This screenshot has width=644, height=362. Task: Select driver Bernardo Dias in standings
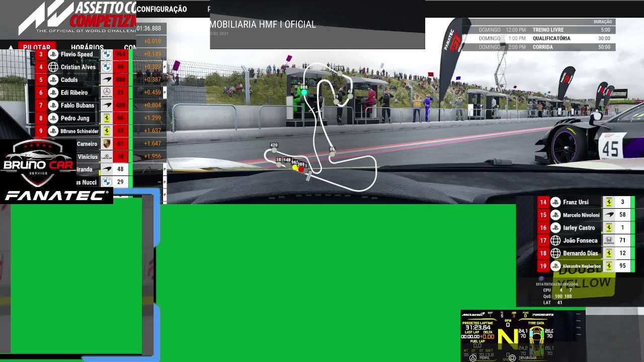tap(580, 253)
